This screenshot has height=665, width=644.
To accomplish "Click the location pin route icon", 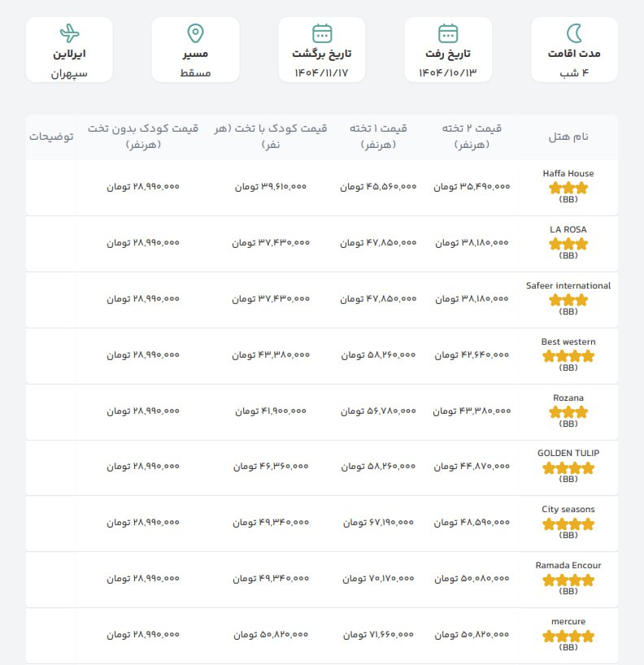I will coord(195,33).
